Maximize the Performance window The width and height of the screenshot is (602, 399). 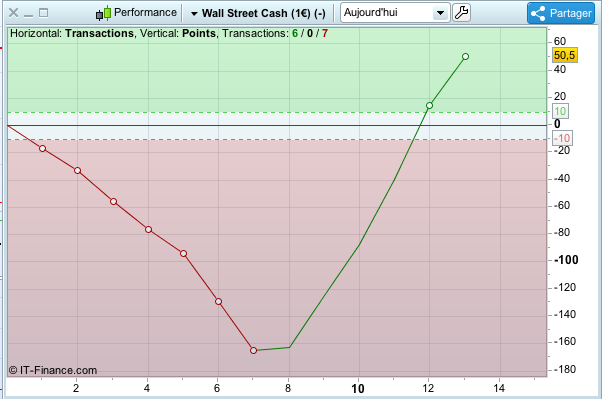click(44, 13)
